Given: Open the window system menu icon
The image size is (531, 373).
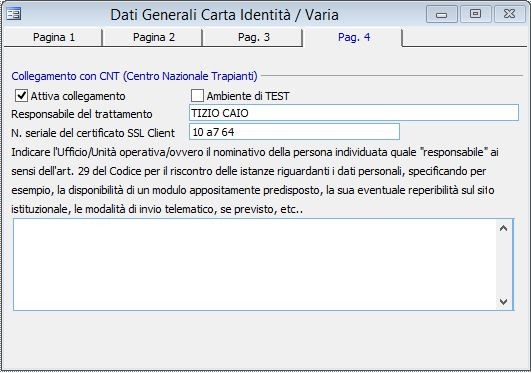Looking at the screenshot, I should coord(14,14).
